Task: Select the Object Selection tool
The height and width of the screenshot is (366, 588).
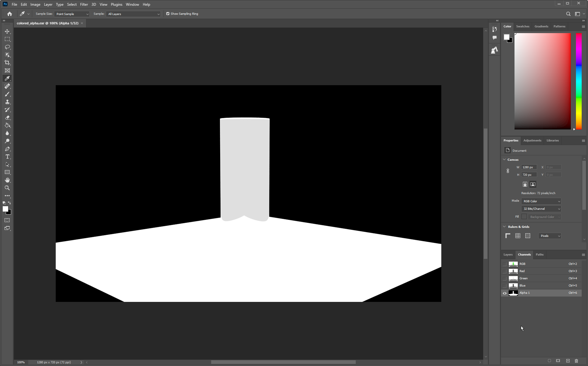Action: tap(7, 55)
